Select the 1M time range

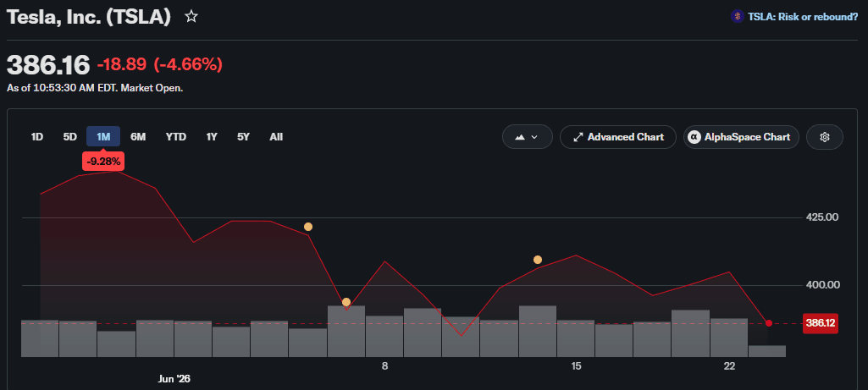point(103,137)
